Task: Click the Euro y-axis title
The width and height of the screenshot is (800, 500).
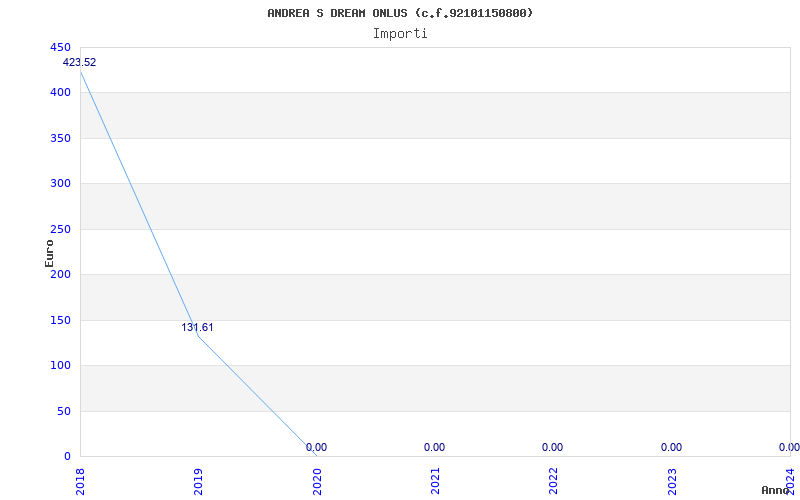Action: point(49,253)
